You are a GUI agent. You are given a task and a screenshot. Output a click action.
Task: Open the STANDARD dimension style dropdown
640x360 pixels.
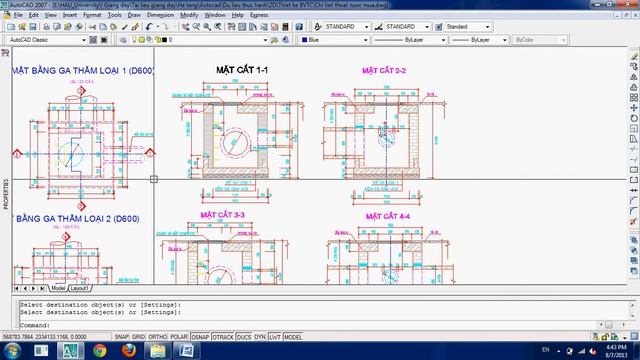(x=427, y=27)
